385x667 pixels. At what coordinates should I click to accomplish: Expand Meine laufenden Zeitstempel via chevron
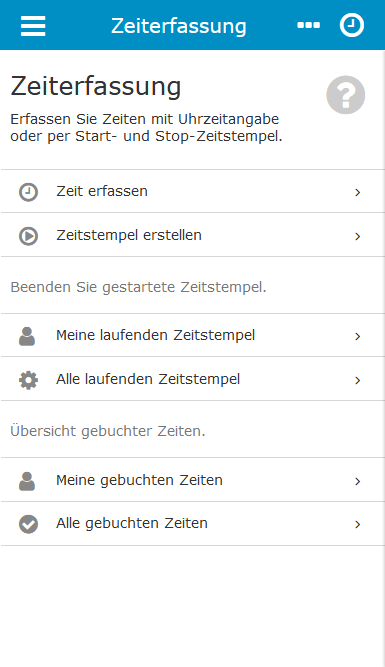(358, 336)
